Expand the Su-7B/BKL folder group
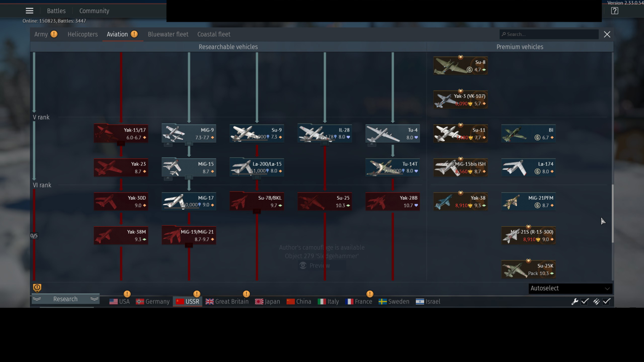This screenshot has width=644, height=362. click(257, 212)
